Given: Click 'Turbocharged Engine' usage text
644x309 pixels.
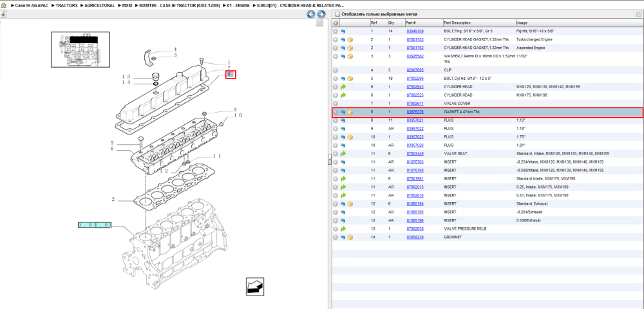Looking at the screenshot, I should coord(534,40).
